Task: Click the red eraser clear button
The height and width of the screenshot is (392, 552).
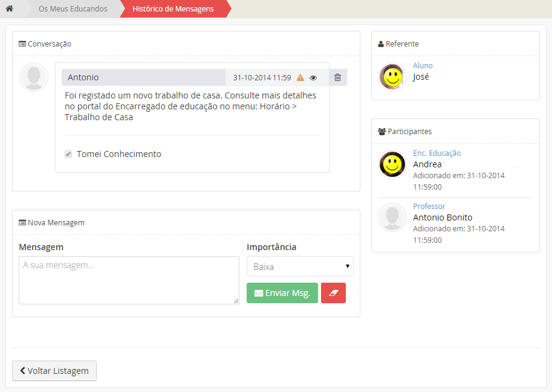Action: (x=333, y=293)
